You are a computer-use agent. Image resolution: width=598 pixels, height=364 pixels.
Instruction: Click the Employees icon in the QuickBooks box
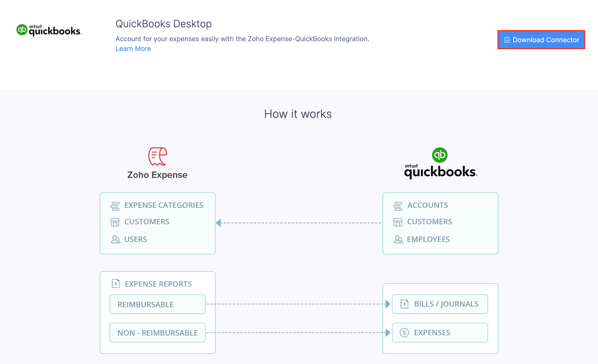coord(398,239)
